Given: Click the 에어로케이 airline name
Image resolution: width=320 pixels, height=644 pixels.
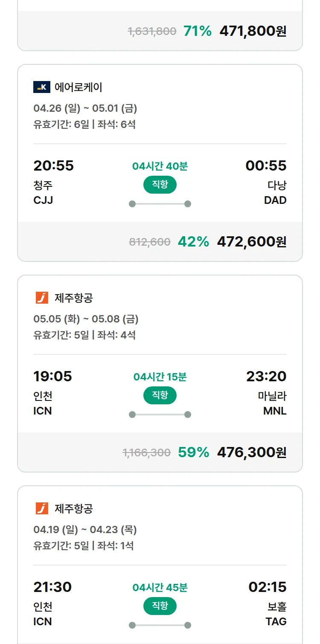Looking at the screenshot, I should tap(79, 87).
